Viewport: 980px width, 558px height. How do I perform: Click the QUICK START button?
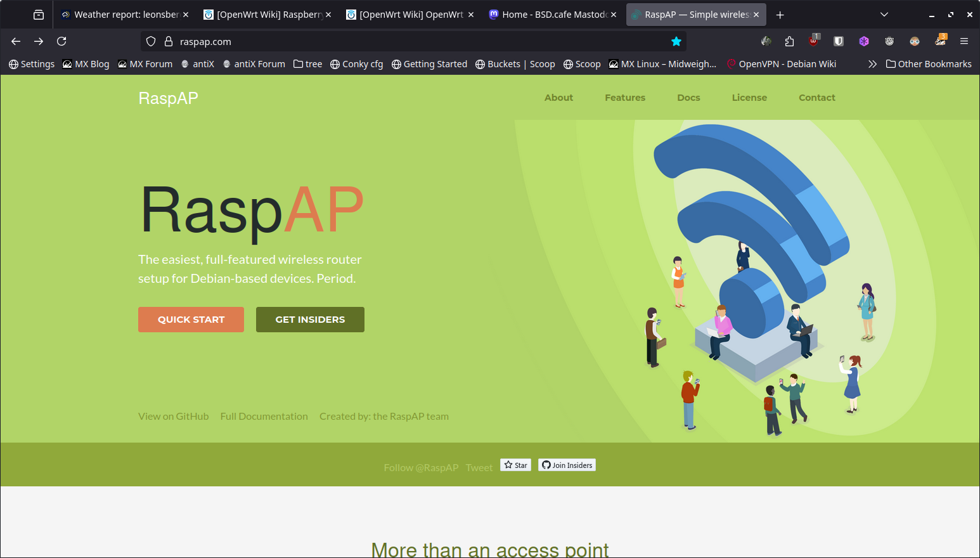[191, 320]
